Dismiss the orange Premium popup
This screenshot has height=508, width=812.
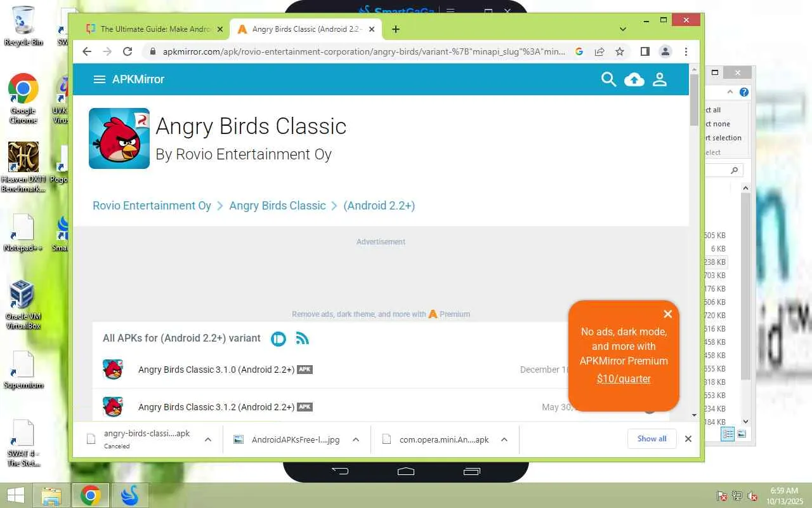(667, 314)
